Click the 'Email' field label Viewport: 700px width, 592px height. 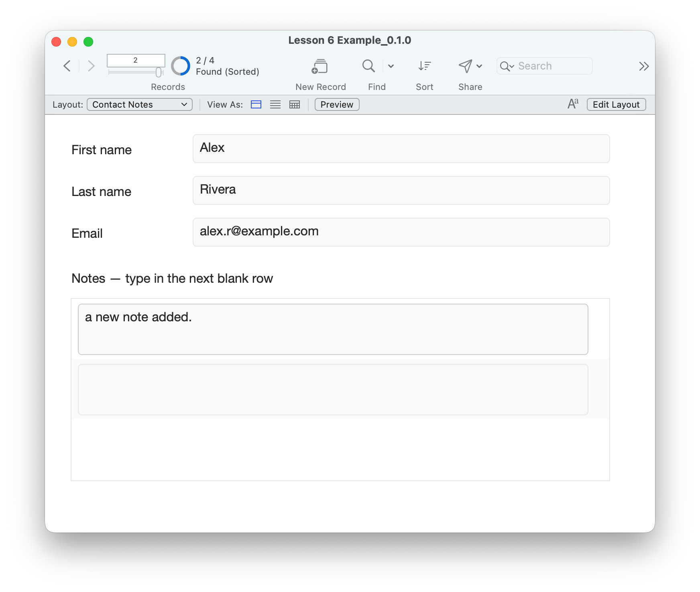pos(87,233)
